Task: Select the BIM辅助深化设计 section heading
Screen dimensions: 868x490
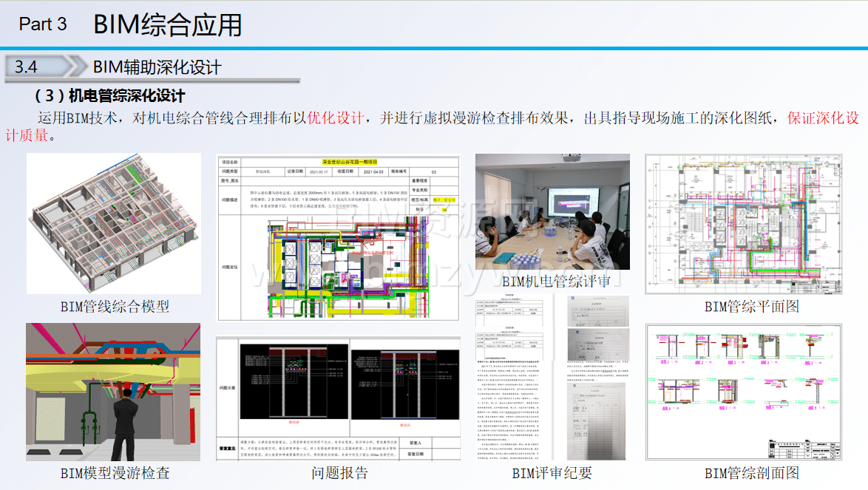Action: [x=157, y=67]
